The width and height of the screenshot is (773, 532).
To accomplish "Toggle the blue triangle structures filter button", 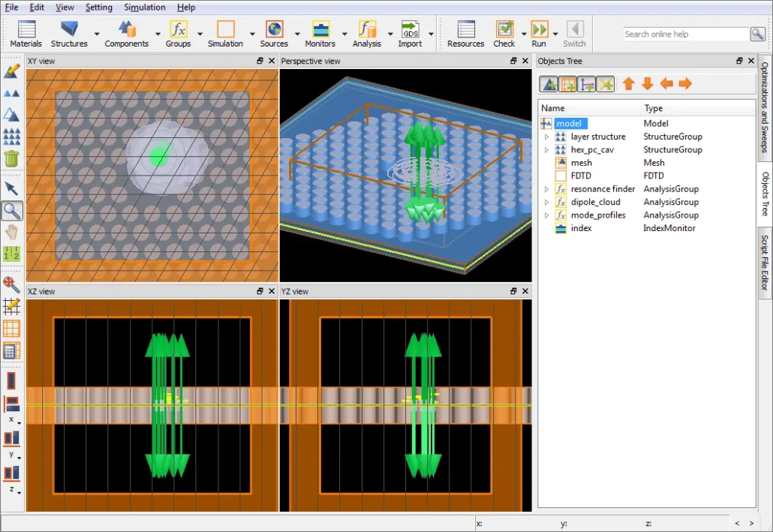I will [x=549, y=84].
